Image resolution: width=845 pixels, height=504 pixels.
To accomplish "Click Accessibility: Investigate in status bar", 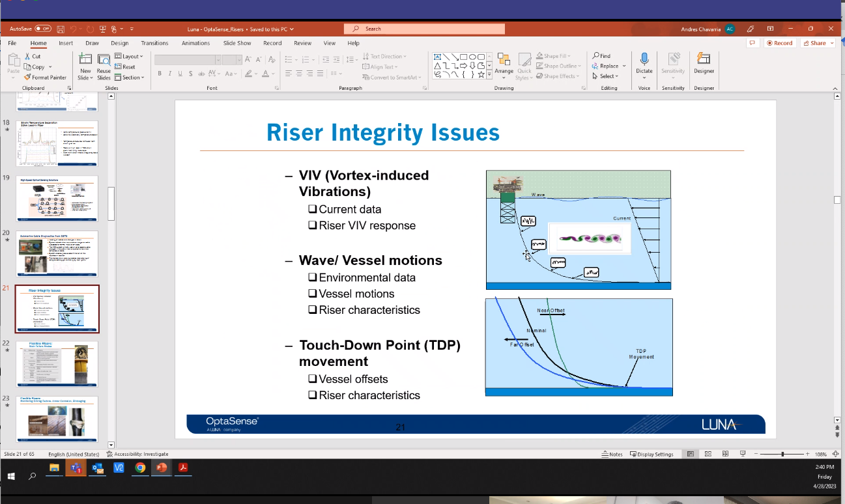I will point(137,455).
